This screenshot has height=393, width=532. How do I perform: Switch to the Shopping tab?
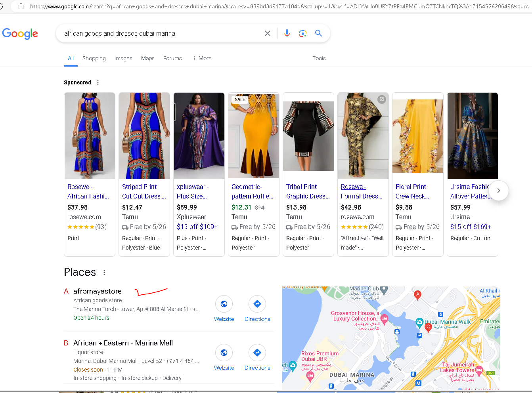94,58
